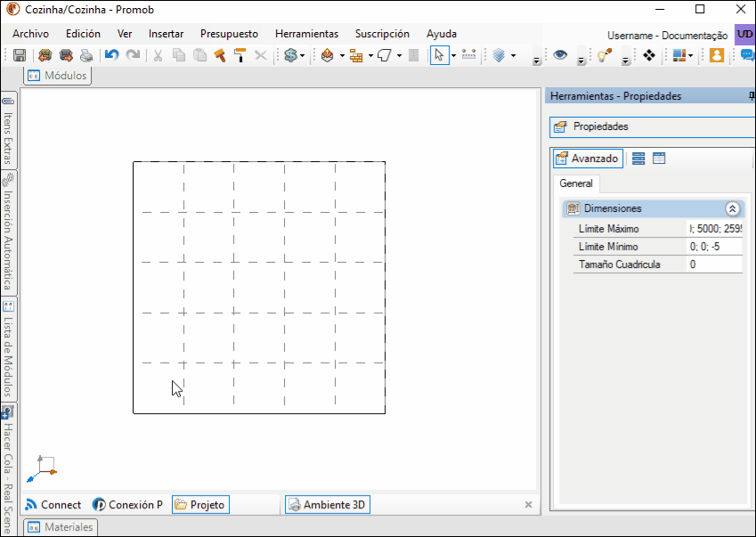Select the paint brush tool
756x537 pixels.
tap(220, 55)
